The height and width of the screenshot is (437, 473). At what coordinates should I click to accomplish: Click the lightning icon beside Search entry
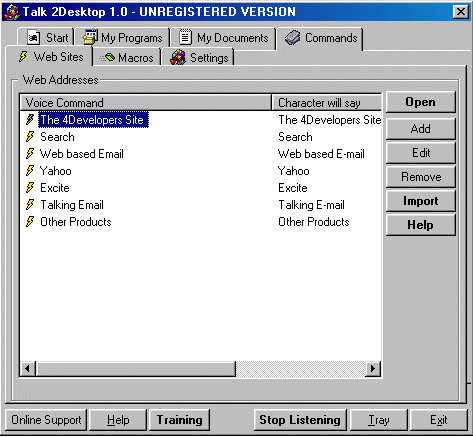pyautogui.click(x=30, y=137)
